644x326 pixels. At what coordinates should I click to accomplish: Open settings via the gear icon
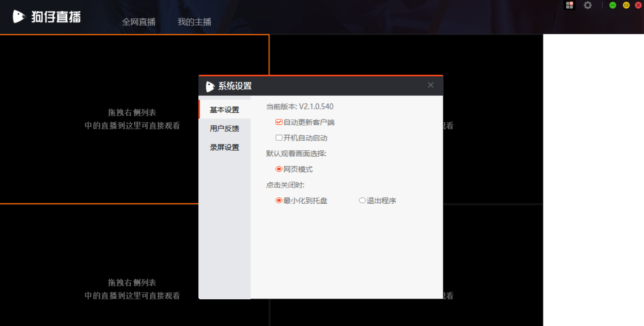point(588,5)
